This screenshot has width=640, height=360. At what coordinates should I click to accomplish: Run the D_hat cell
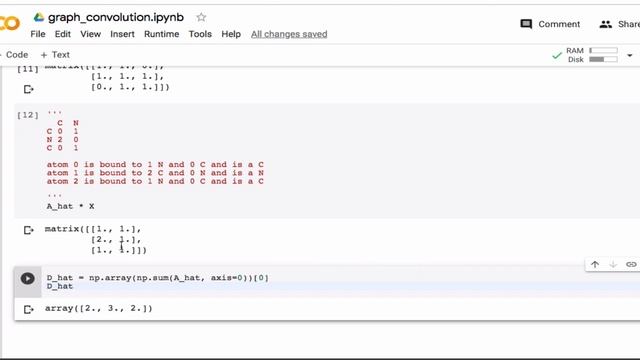(27, 279)
